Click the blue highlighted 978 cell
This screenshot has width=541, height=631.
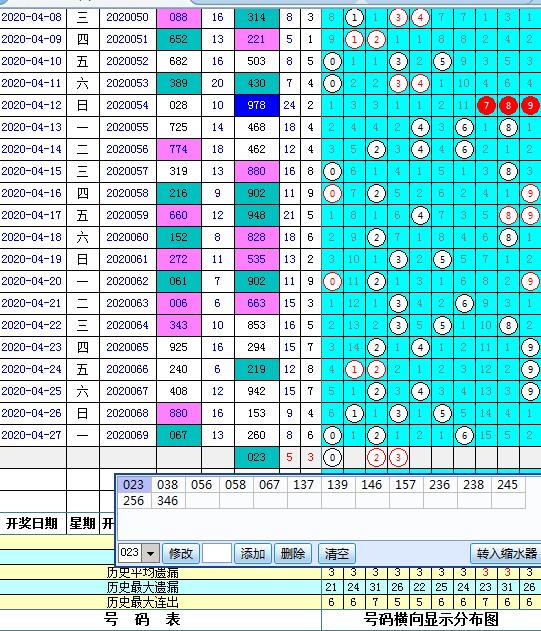pos(256,105)
